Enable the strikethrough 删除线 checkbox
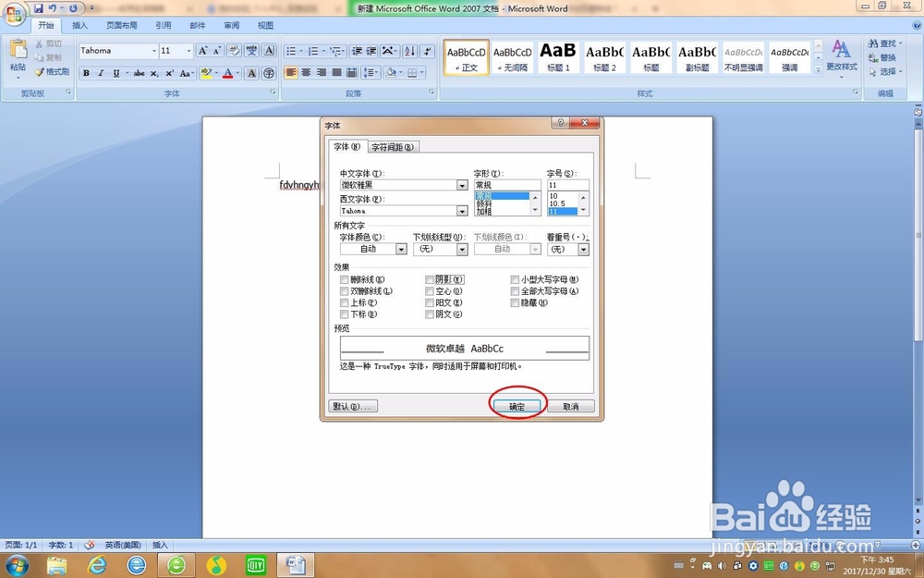 (x=344, y=279)
